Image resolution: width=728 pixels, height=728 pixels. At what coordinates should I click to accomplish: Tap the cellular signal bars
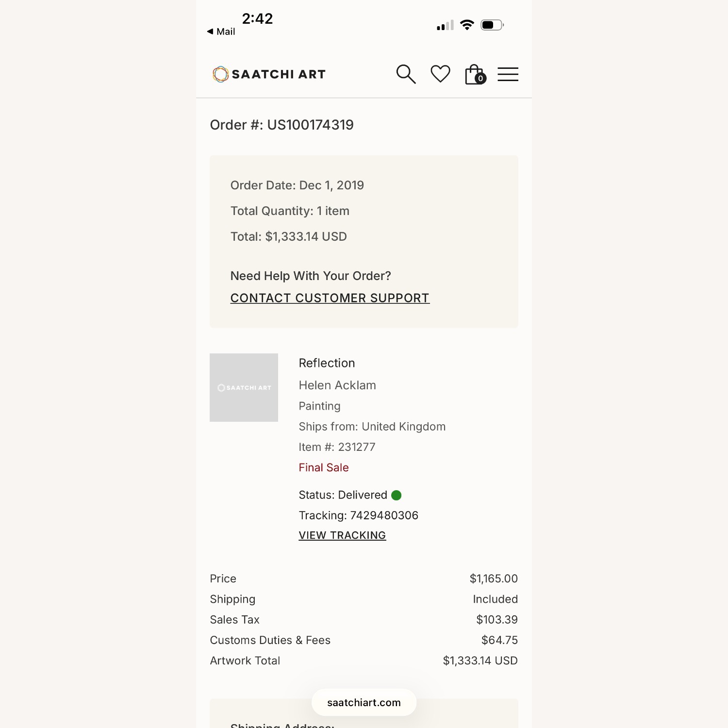pos(445,25)
